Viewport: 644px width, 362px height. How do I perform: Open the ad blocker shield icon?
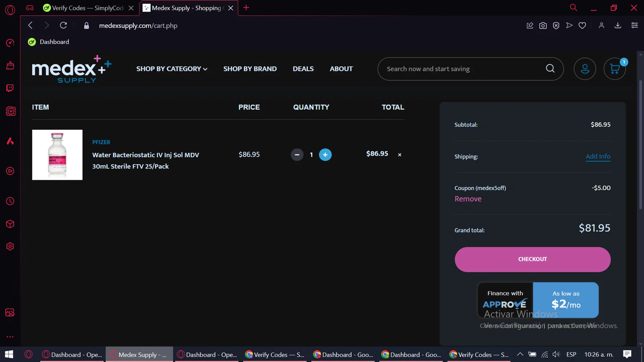point(556,26)
